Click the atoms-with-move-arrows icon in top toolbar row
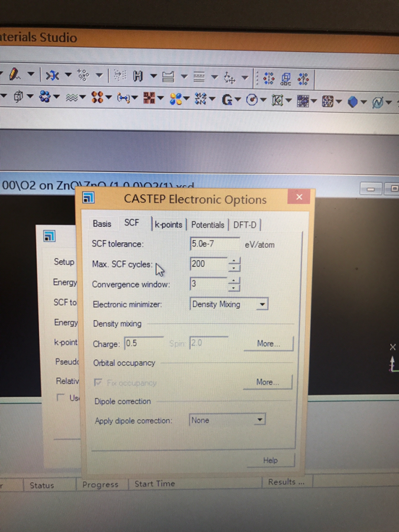Image resolution: width=399 pixels, height=532 pixels. (229, 78)
